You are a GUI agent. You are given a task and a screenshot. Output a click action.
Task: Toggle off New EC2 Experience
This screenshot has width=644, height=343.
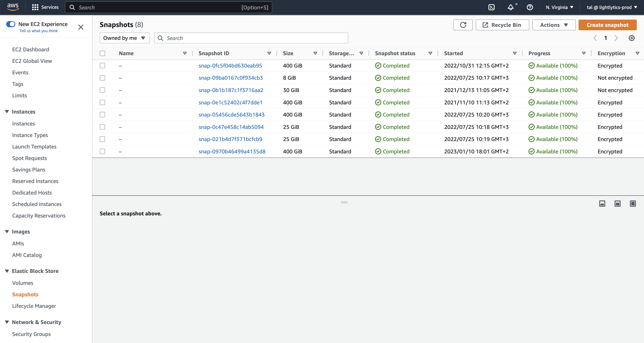tap(10, 24)
